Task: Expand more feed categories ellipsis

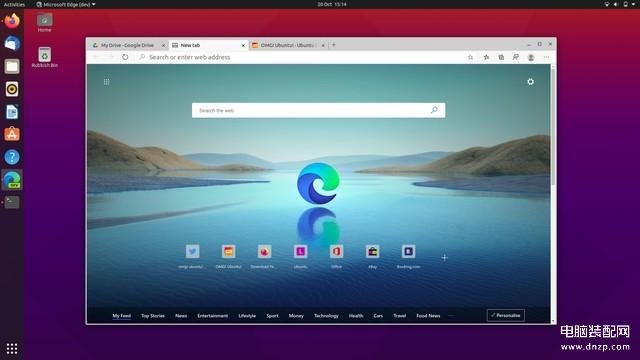Action: (x=451, y=316)
